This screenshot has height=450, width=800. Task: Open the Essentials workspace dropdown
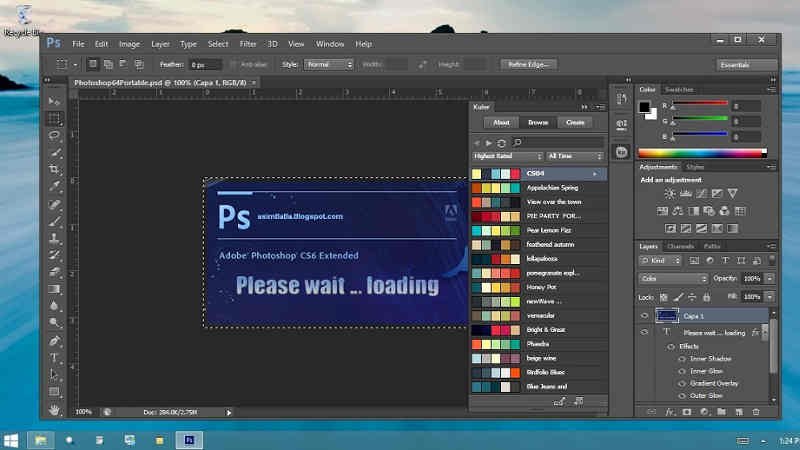pyautogui.click(x=746, y=65)
